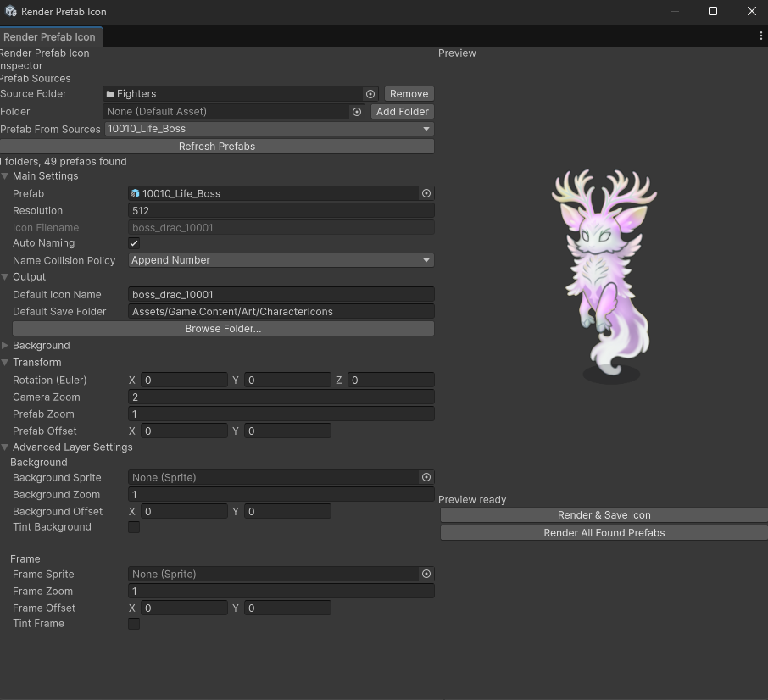The width and height of the screenshot is (768, 700).
Task: Select the Render Prefab Icon tab
Action: pos(49,36)
